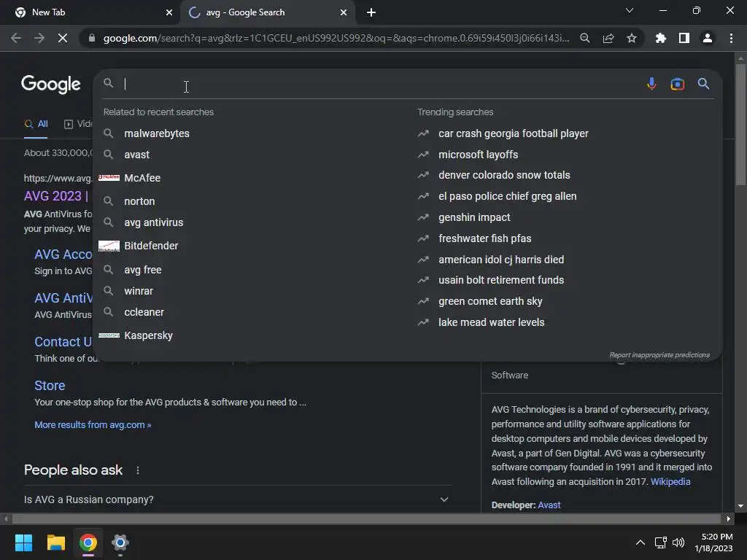This screenshot has width=747, height=560.
Task: Click the address bar URL
Action: pyautogui.click(x=336, y=38)
